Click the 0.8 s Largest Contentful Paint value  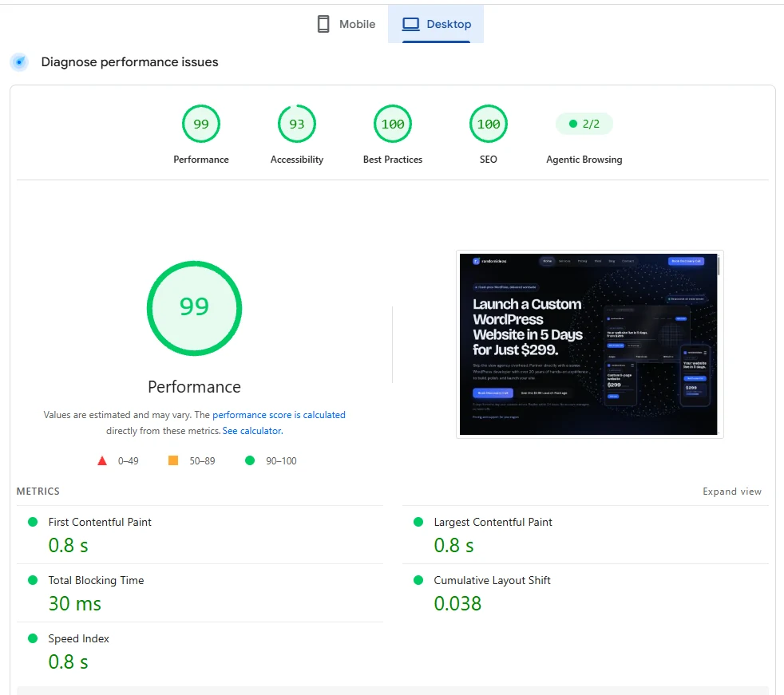point(453,546)
